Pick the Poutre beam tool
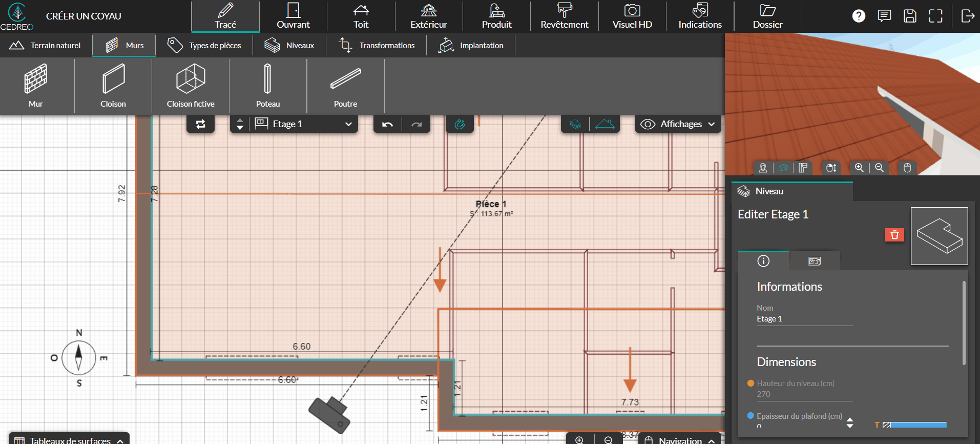The width and height of the screenshot is (980, 444). coord(345,86)
